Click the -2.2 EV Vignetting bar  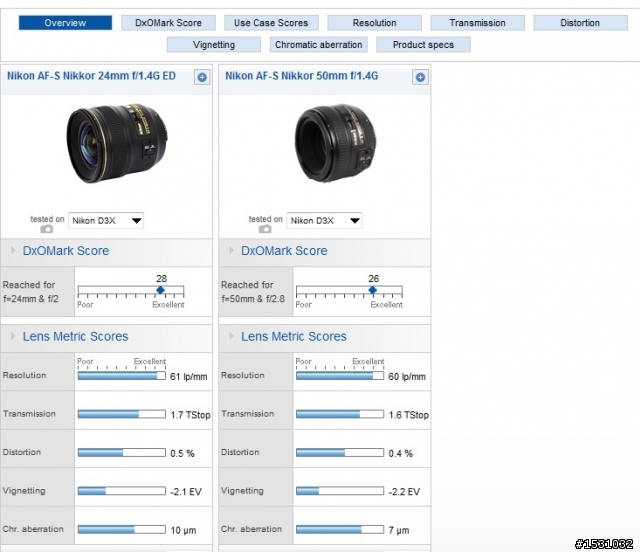[x=340, y=491]
